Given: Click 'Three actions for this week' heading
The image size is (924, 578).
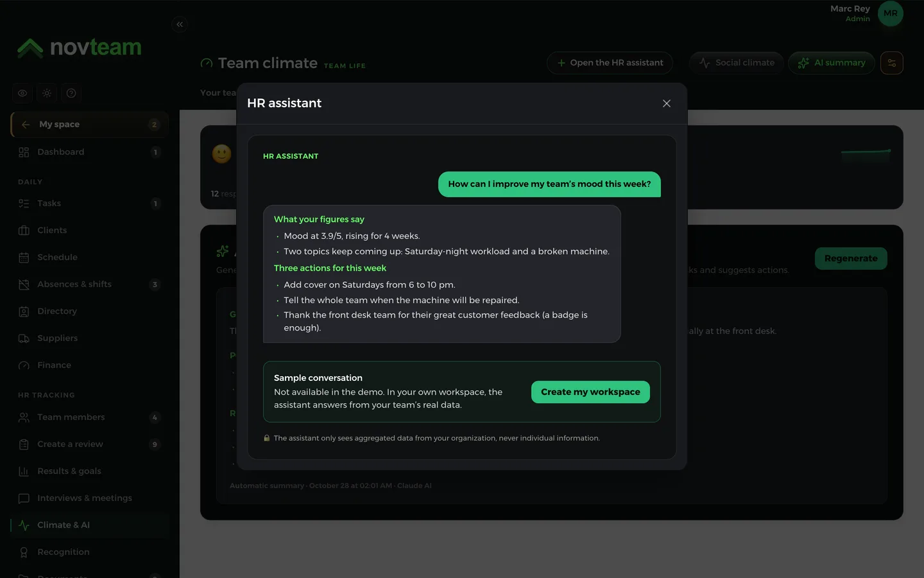Looking at the screenshot, I should tap(330, 268).
